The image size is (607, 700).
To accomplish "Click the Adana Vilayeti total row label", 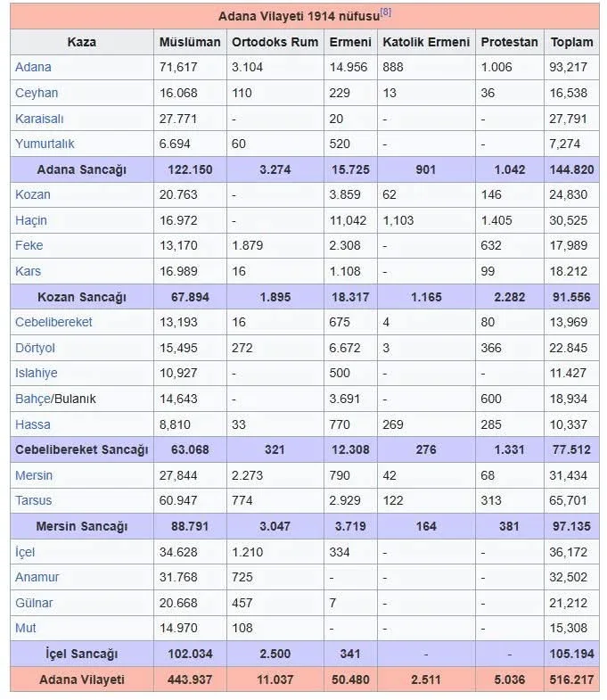I will (81, 679).
